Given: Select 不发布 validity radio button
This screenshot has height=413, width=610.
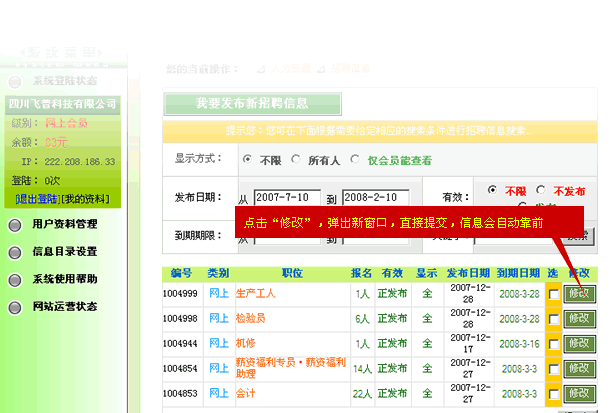Looking at the screenshot, I should pos(541,190).
